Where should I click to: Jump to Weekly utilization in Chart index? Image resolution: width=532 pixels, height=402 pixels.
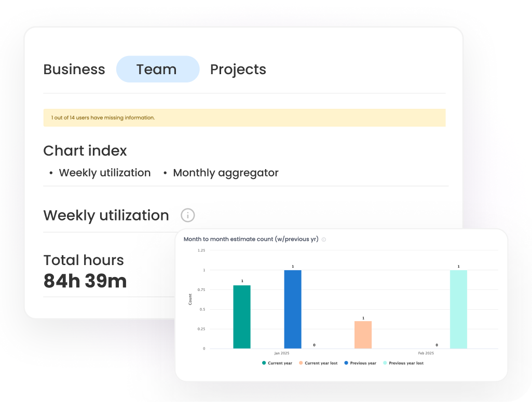click(x=104, y=173)
